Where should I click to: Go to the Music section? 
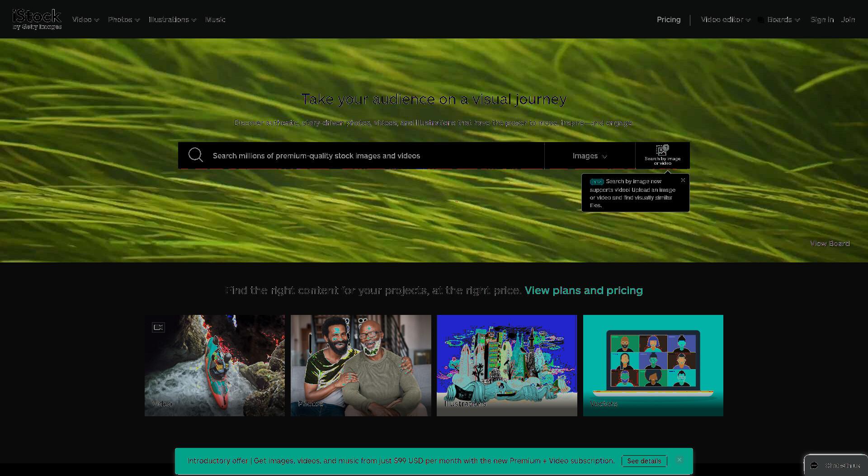tap(215, 19)
